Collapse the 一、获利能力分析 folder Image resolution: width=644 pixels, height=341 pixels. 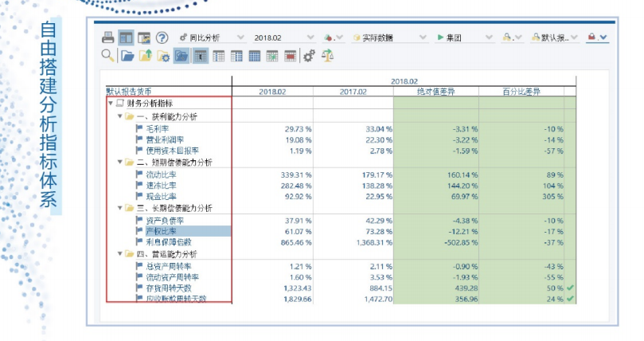click(119, 116)
